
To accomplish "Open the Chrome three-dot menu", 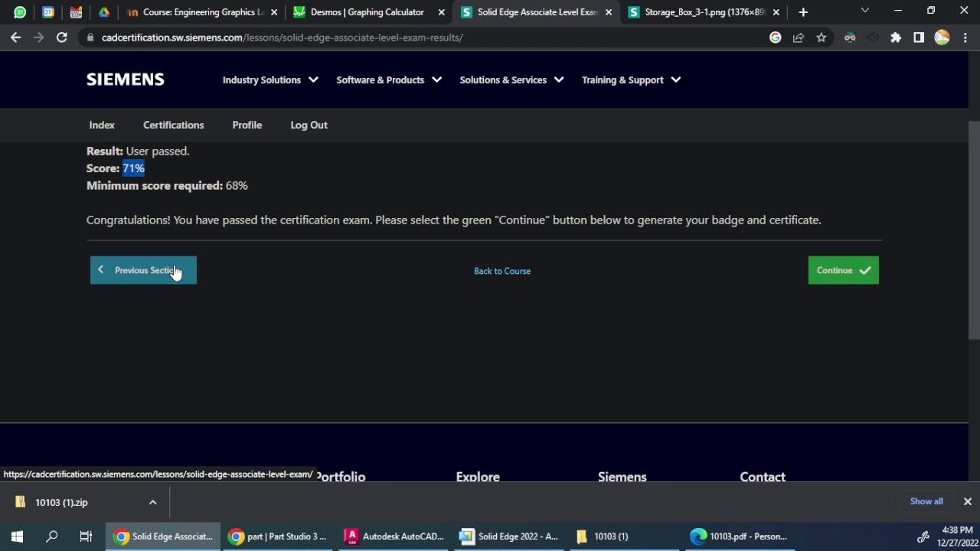I will [x=964, y=37].
